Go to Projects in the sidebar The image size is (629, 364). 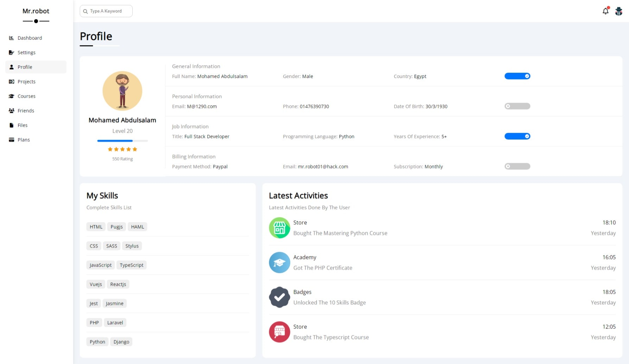click(x=26, y=82)
